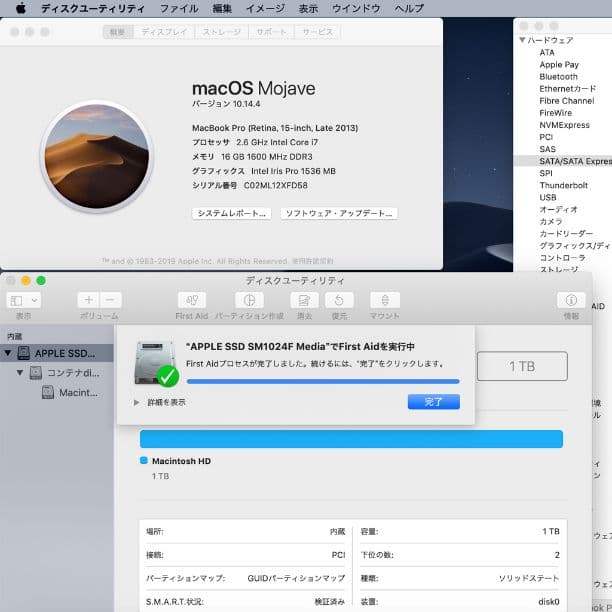This screenshot has width=612, height=612.
Task: Open the ヘルプ menu
Action: tap(409, 8)
